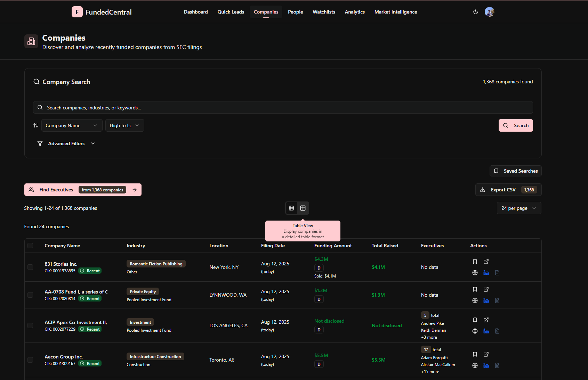The image size is (588, 380).
Task: Click the Find Executives button
Action: (x=83, y=190)
